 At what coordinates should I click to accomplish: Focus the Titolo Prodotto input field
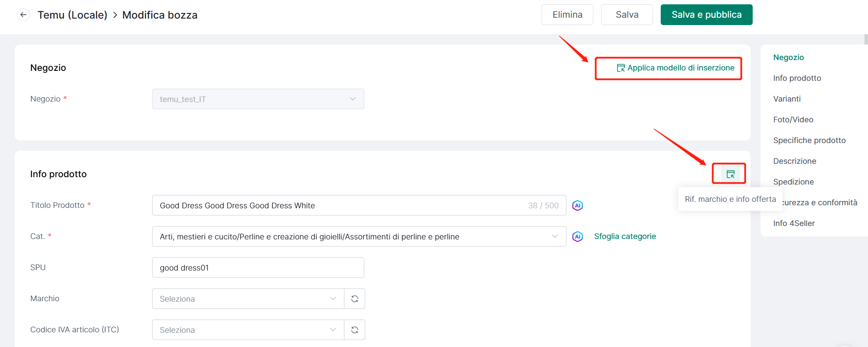[359, 205]
